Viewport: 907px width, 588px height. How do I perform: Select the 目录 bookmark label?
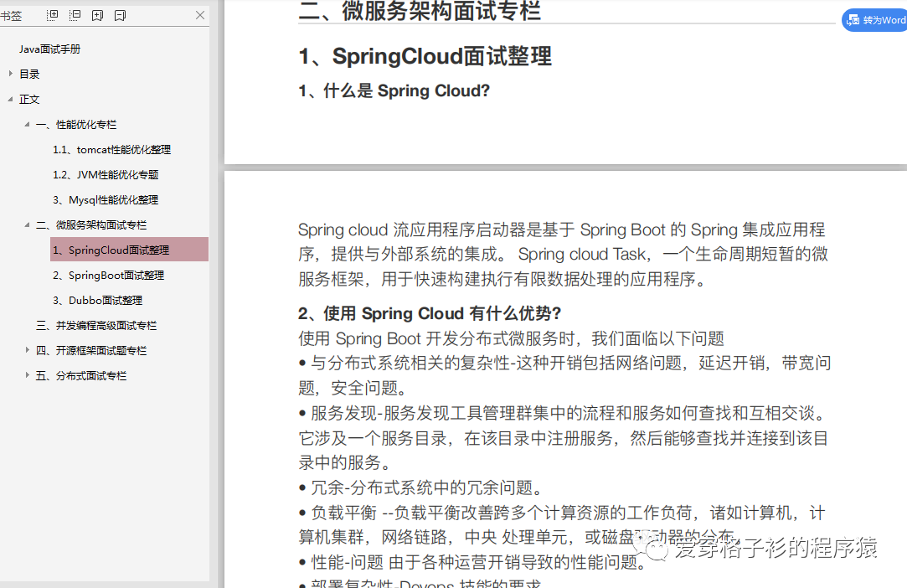(29, 74)
